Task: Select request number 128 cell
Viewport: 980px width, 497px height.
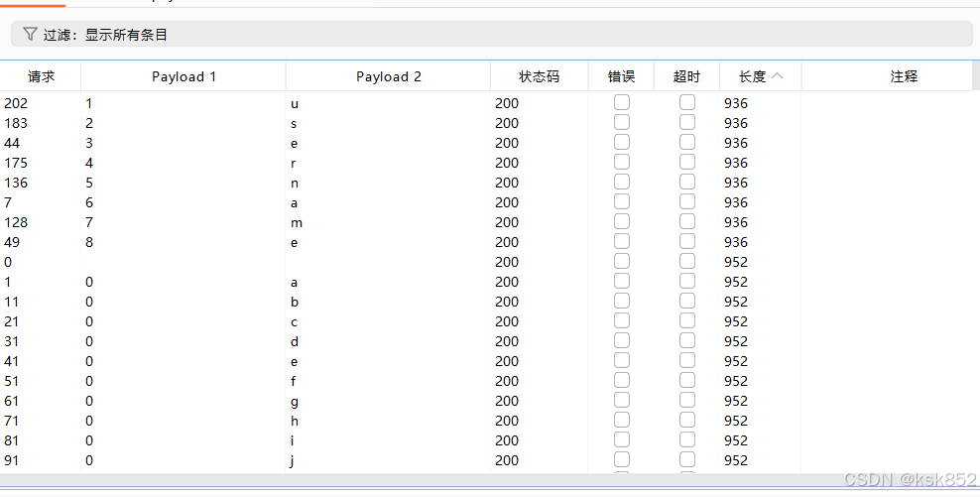Action: tap(16, 222)
